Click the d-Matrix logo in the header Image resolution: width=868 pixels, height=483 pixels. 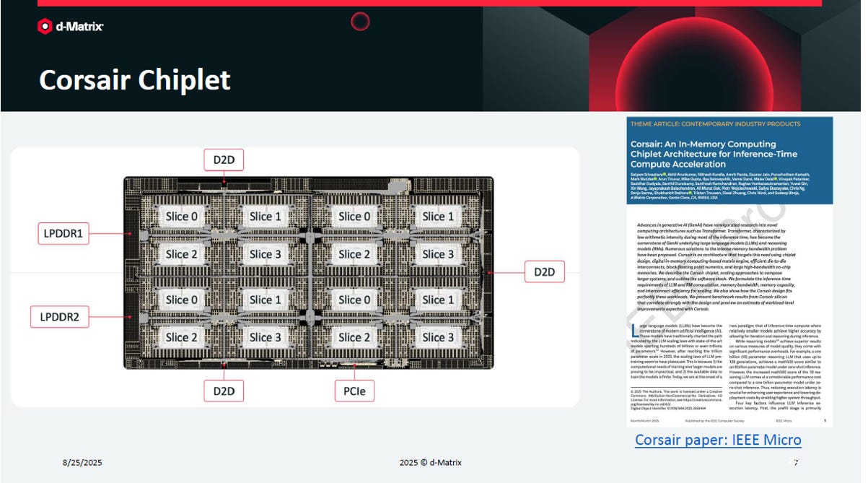tap(70, 27)
